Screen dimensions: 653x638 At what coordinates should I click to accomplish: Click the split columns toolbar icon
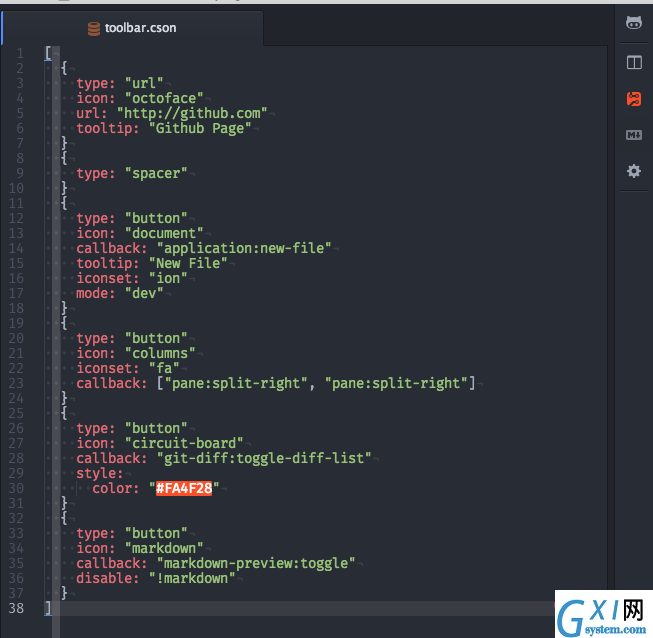[x=634, y=62]
